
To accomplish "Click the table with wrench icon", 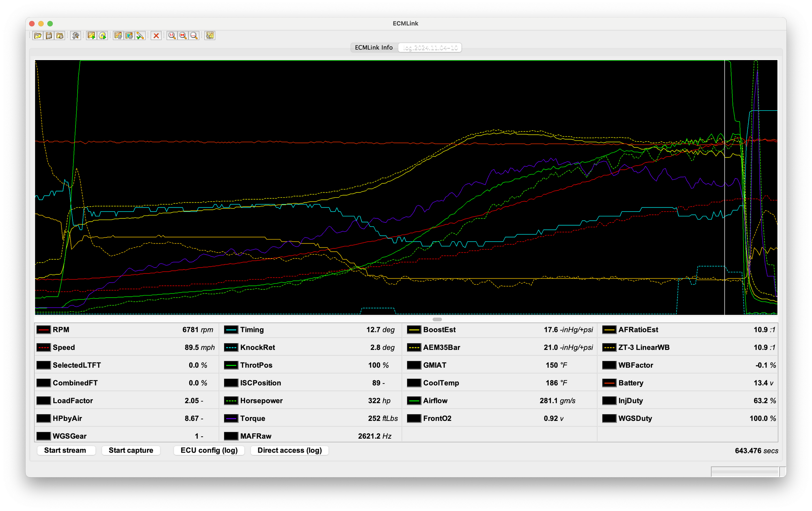I will click(209, 36).
